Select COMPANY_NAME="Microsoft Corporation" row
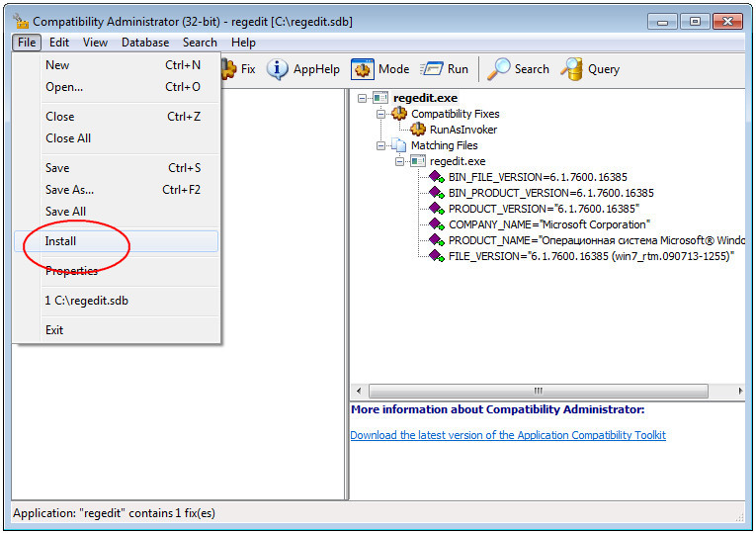 tap(549, 224)
